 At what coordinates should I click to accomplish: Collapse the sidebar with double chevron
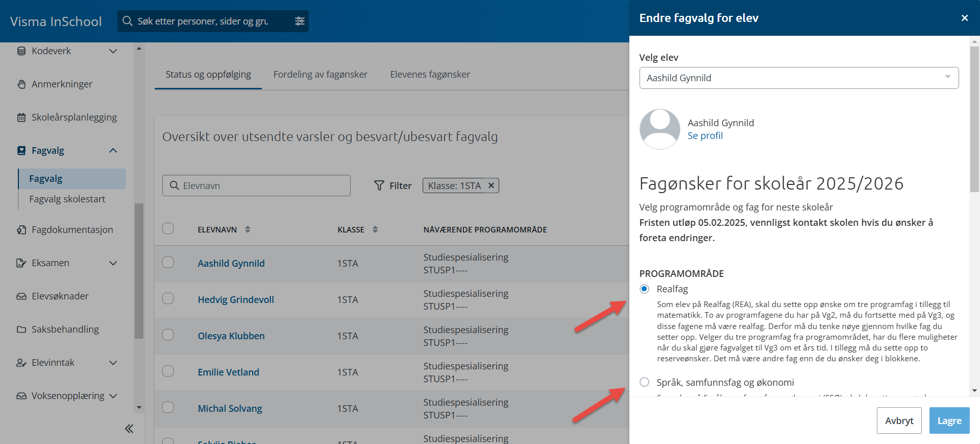129,429
